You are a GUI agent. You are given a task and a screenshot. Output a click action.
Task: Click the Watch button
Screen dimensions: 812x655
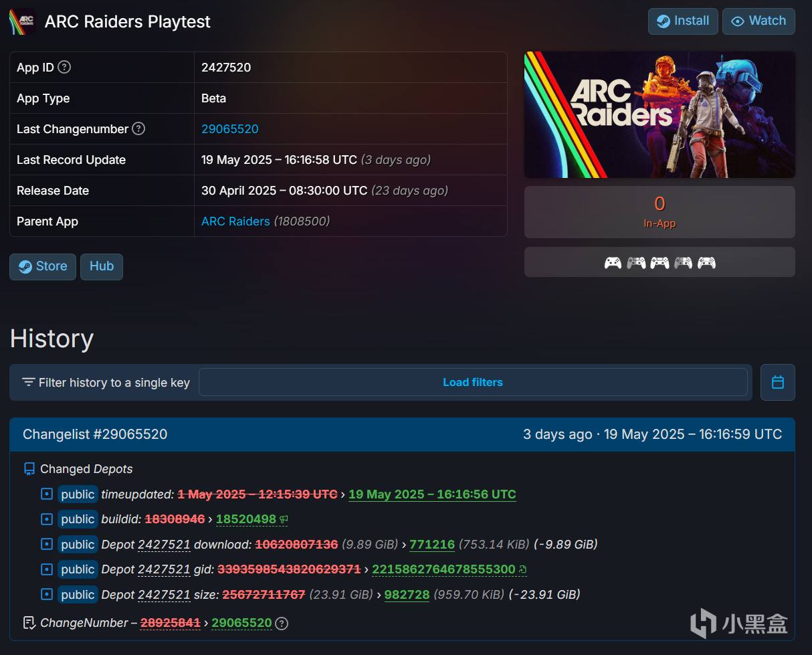(x=758, y=21)
